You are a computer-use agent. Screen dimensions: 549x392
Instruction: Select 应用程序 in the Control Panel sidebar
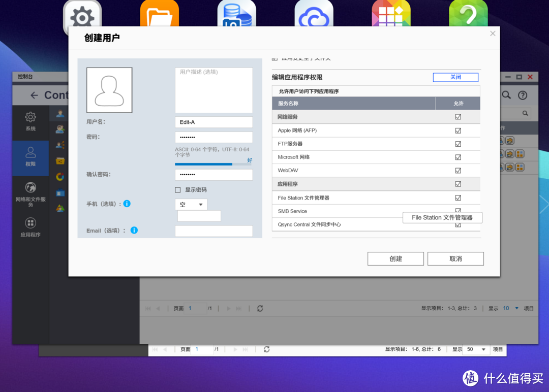point(30,227)
